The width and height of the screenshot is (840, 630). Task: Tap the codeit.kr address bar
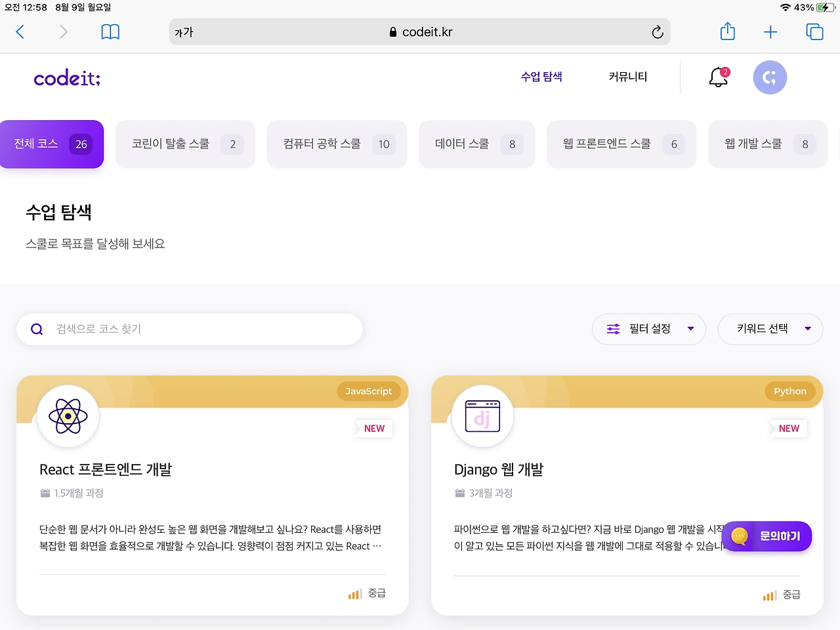pos(420,31)
